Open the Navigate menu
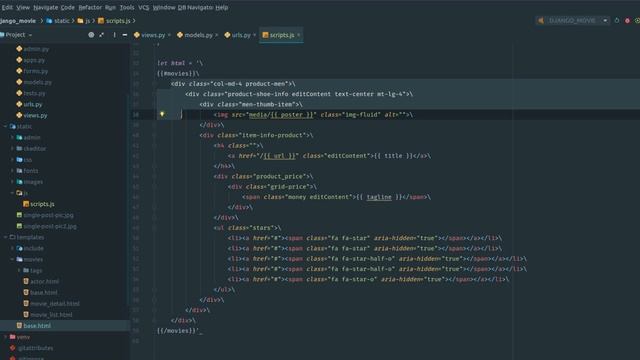The height and width of the screenshot is (360, 640). [45, 7]
